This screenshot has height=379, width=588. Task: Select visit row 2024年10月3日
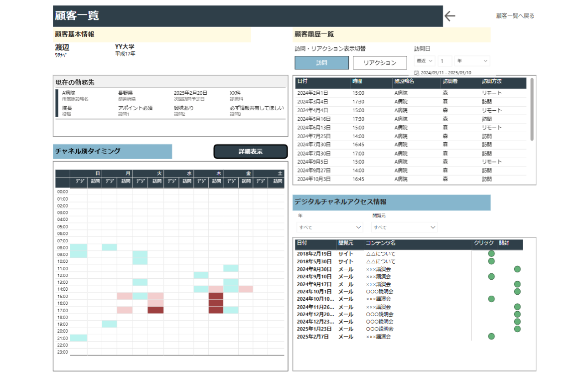411,179
